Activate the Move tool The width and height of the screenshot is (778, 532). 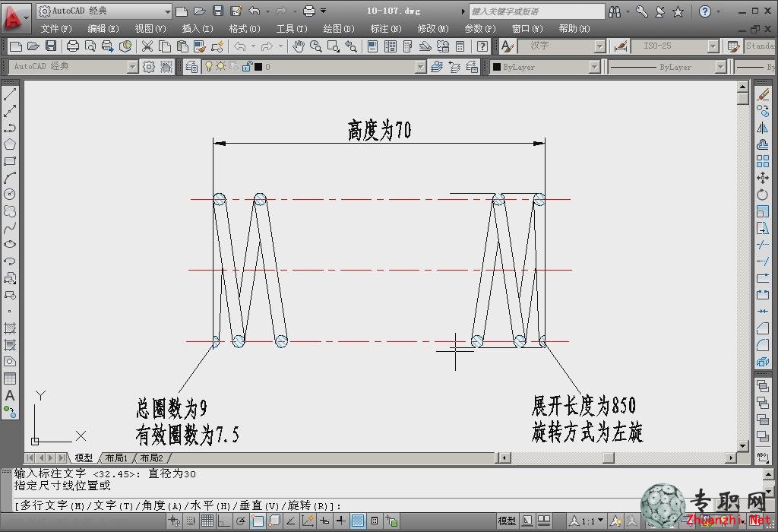coord(763,178)
